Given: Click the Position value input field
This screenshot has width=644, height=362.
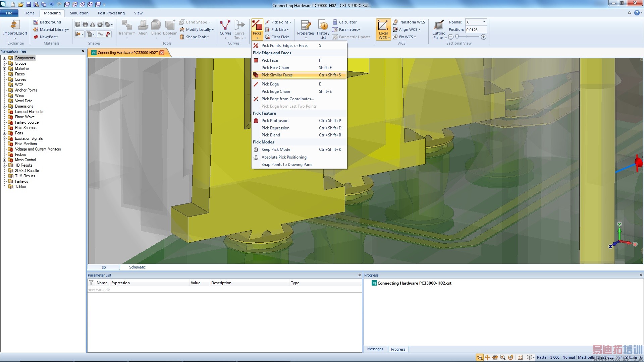Looking at the screenshot, I should click(x=475, y=30).
